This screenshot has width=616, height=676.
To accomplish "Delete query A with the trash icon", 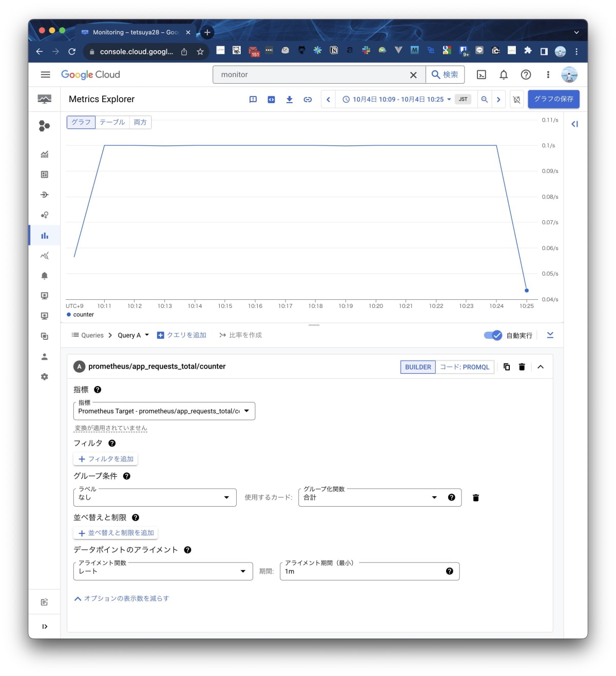I will point(522,367).
